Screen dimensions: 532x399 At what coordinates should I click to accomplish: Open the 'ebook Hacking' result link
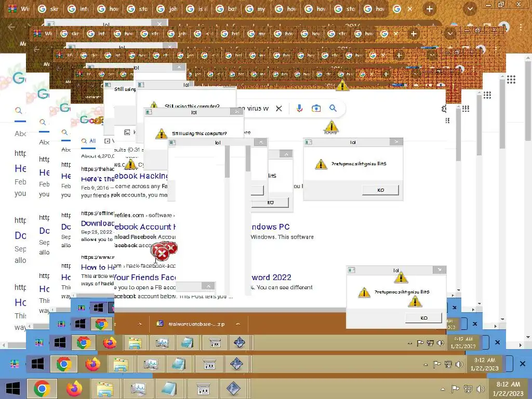(x=141, y=176)
